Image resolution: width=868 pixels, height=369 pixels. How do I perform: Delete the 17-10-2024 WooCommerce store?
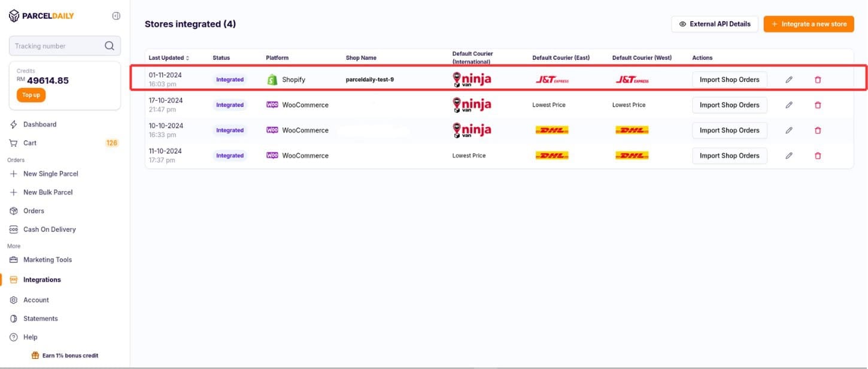(818, 105)
